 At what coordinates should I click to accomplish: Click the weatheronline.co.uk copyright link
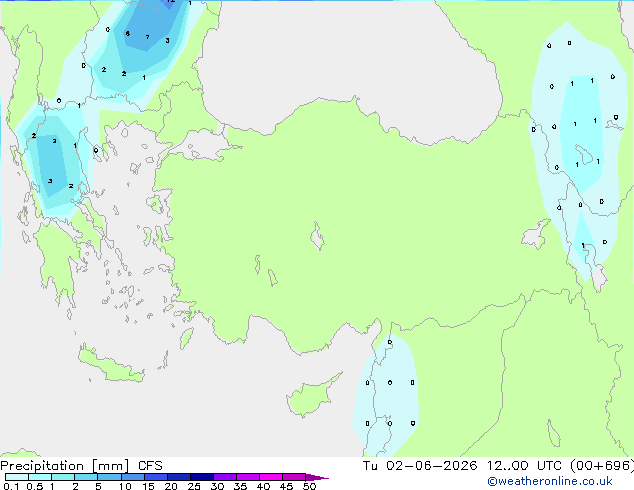point(550,481)
